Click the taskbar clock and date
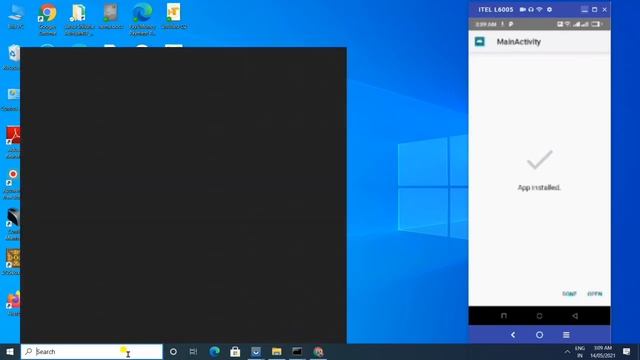 pyautogui.click(x=602, y=352)
